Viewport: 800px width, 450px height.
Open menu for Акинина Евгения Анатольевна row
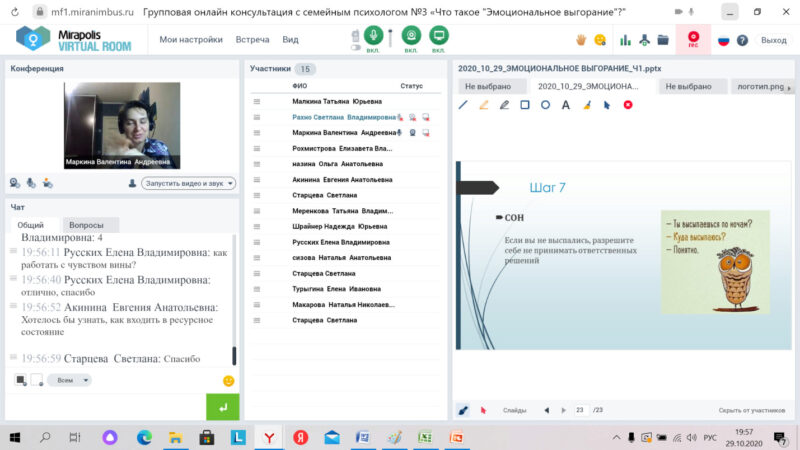point(257,180)
